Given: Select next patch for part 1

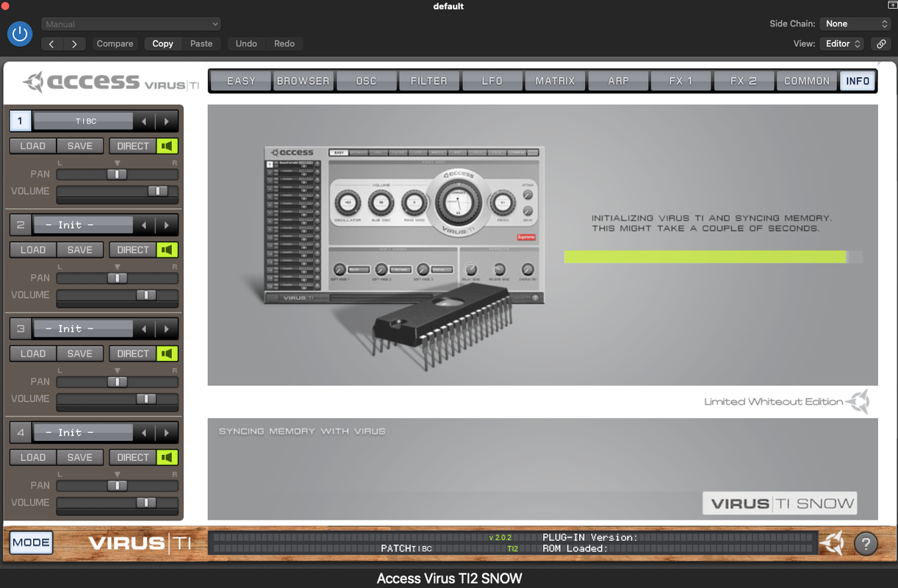Looking at the screenshot, I should pos(167,121).
